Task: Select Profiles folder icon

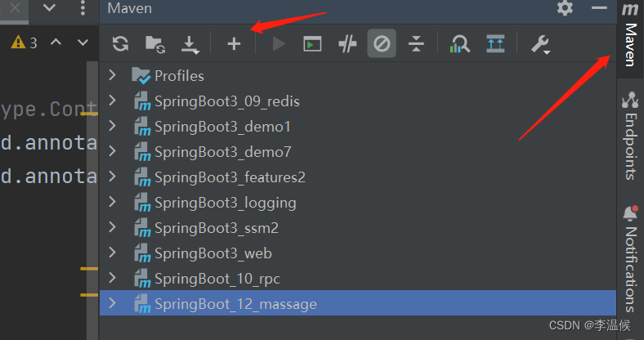Action: (x=141, y=75)
